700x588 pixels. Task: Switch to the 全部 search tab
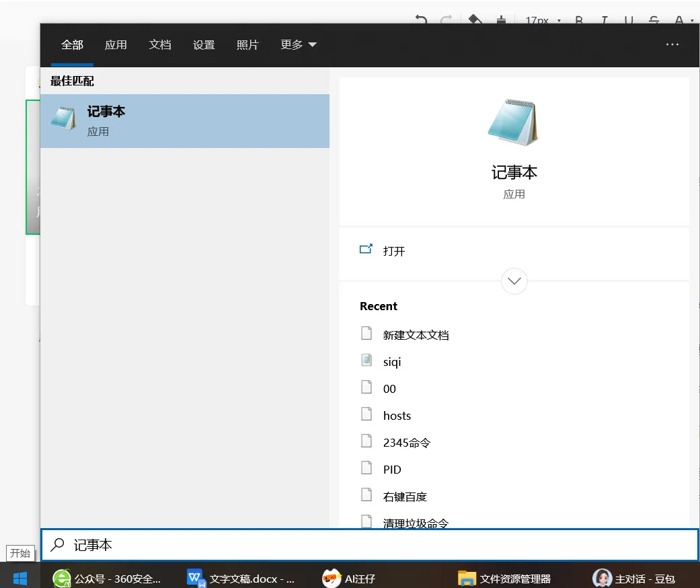(x=72, y=44)
